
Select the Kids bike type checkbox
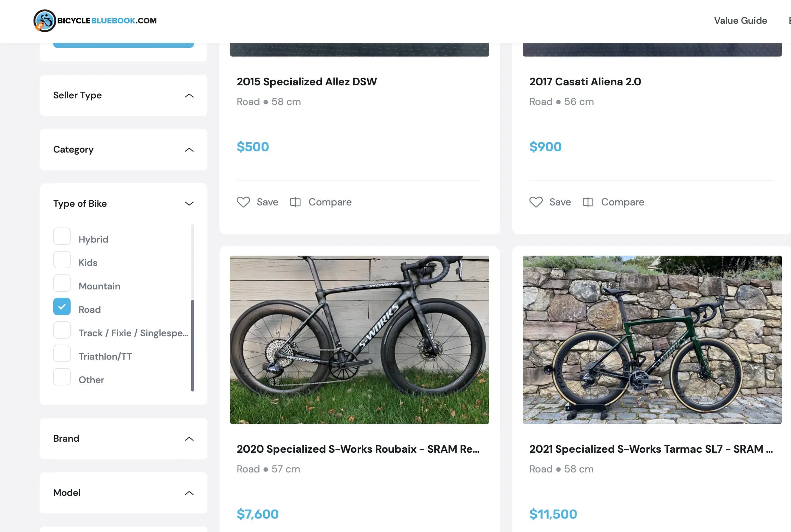pos(62,260)
